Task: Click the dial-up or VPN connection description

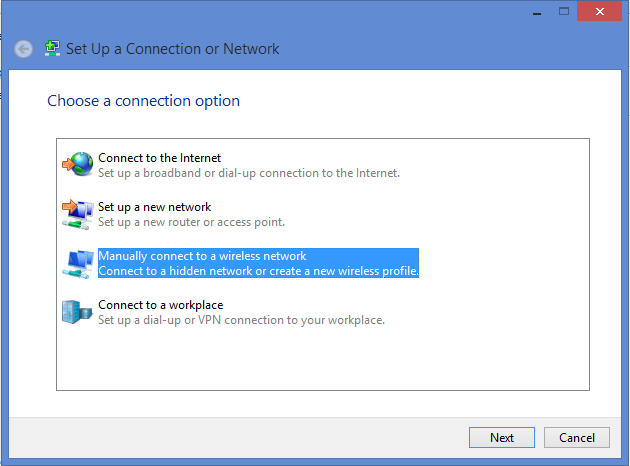Action: coord(241,320)
